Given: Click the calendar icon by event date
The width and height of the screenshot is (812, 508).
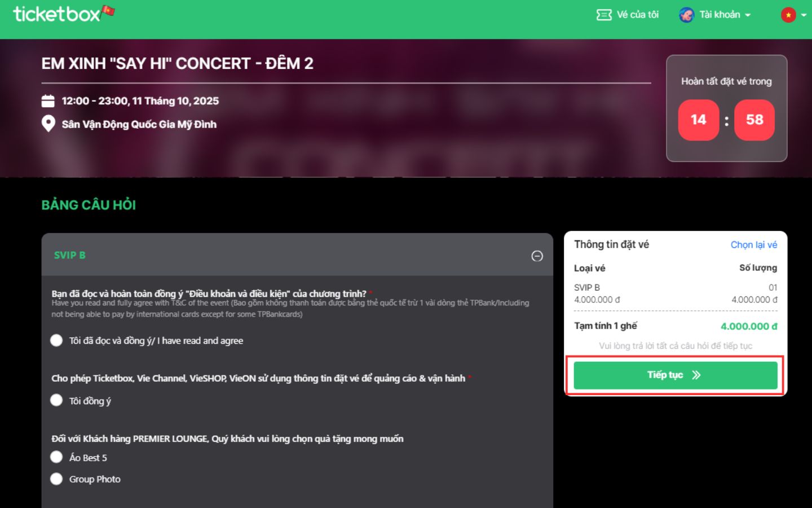Looking at the screenshot, I should [x=48, y=101].
